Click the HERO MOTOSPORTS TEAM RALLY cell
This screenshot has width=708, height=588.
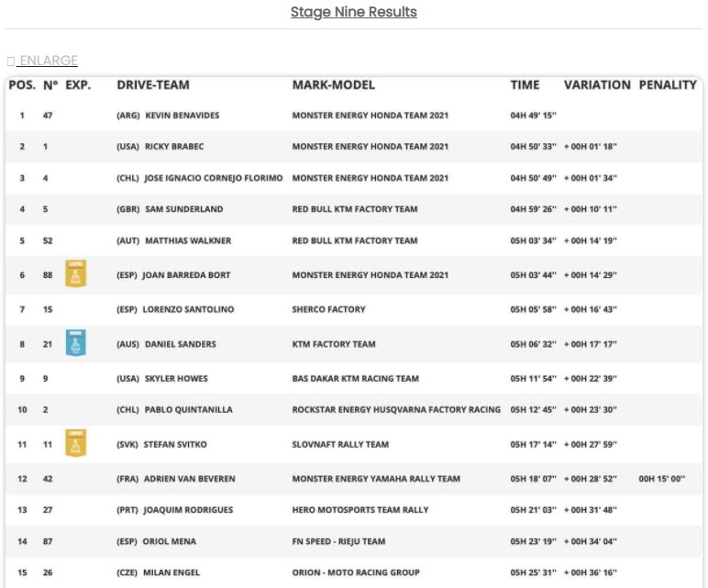(x=360, y=510)
